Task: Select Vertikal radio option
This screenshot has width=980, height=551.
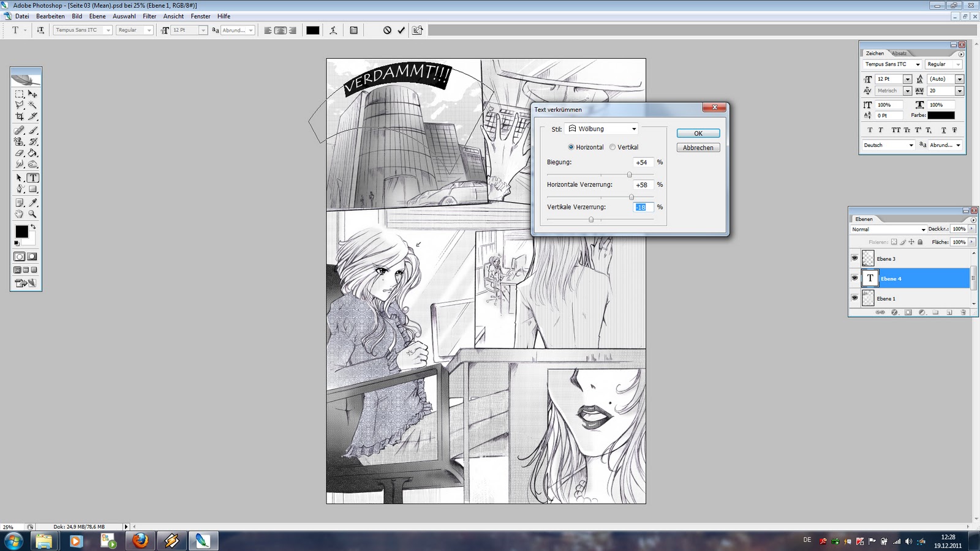Action: (x=612, y=148)
